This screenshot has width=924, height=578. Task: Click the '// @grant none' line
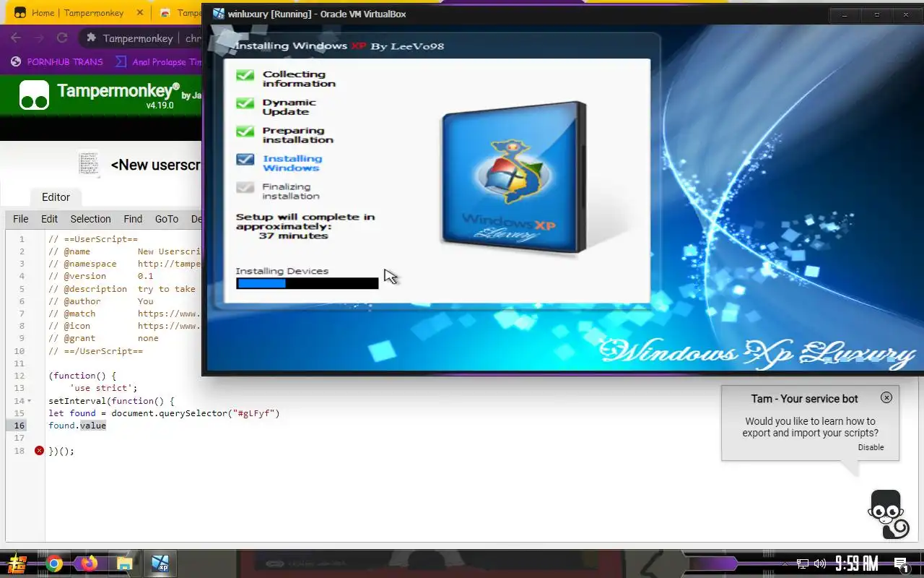(x=103, y=338)
